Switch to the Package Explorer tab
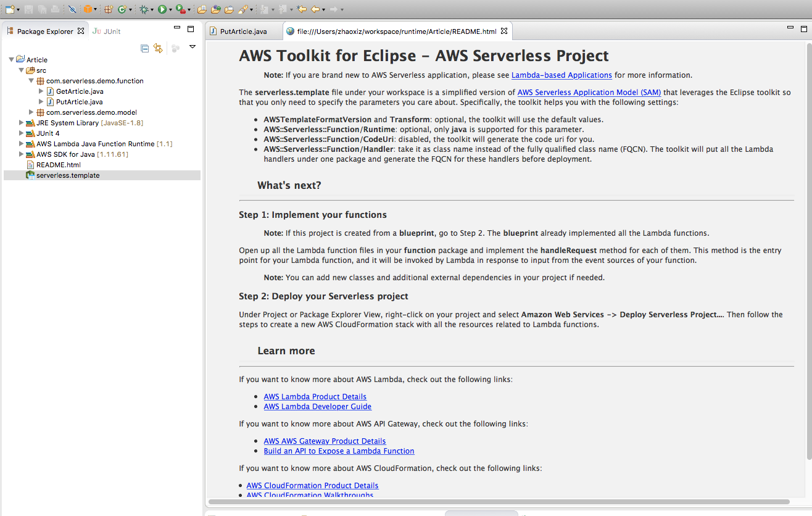 (45, 31)
